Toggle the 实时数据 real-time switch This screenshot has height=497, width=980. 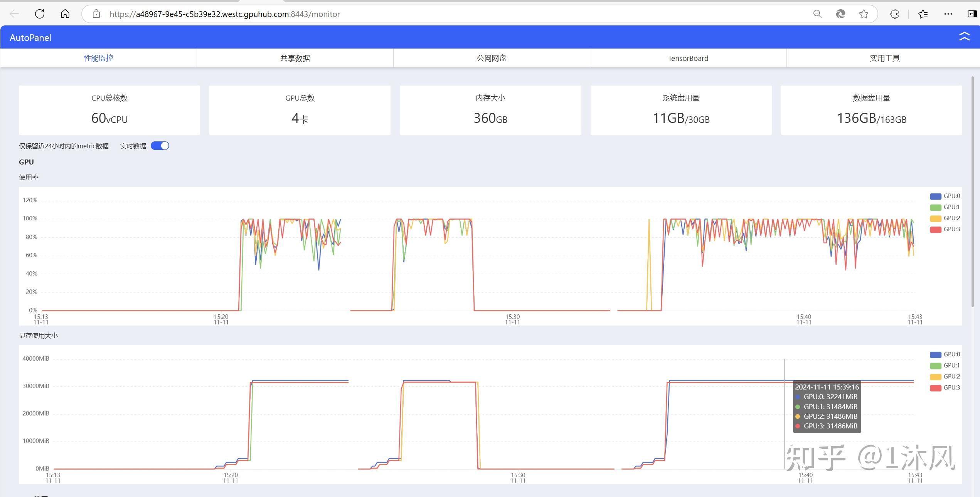pos(160,146)
